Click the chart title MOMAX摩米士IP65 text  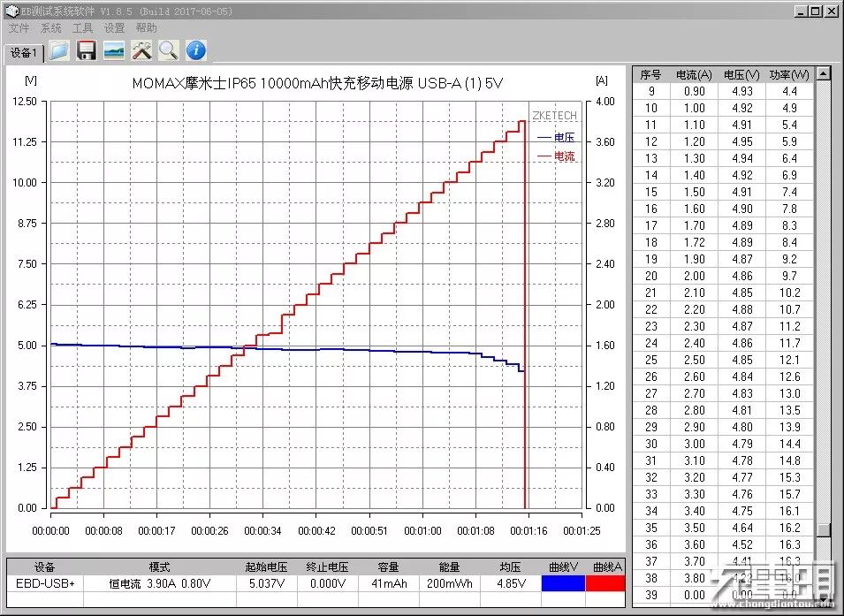coord(317,83)
